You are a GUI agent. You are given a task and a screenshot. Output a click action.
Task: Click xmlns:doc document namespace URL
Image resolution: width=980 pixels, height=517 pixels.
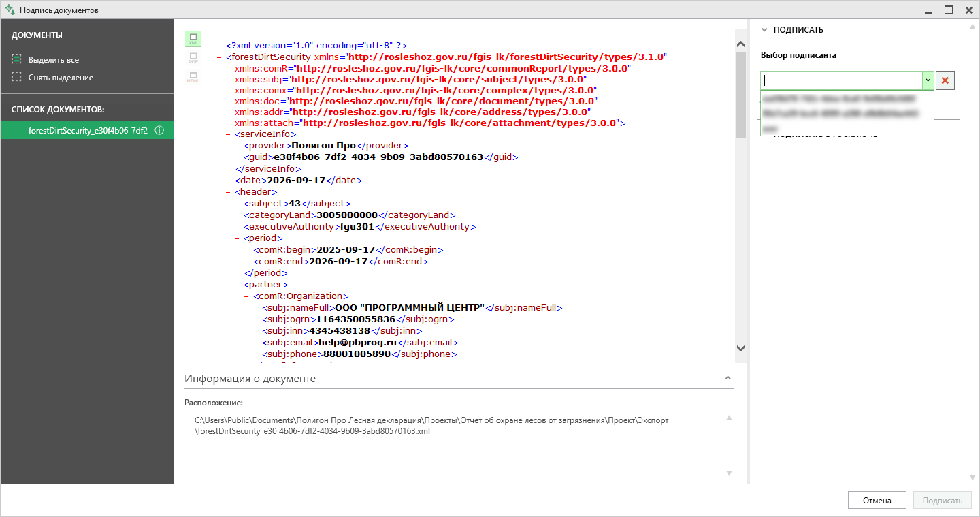click(443, 101)
